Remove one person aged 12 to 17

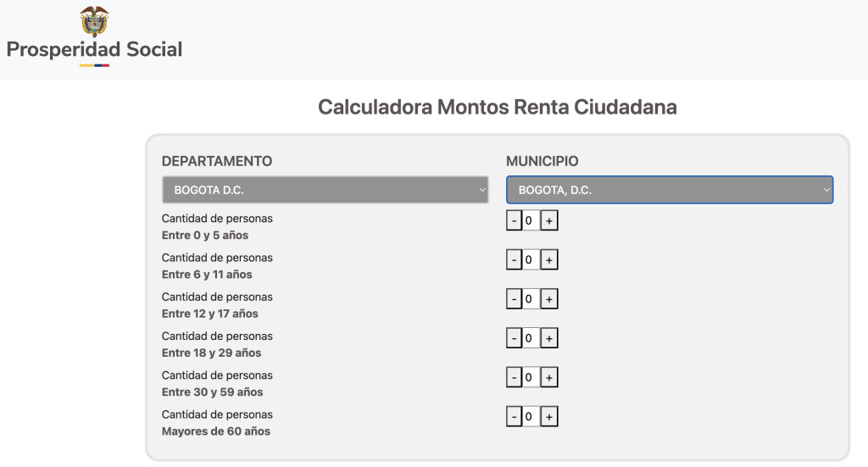click(514, 299)
